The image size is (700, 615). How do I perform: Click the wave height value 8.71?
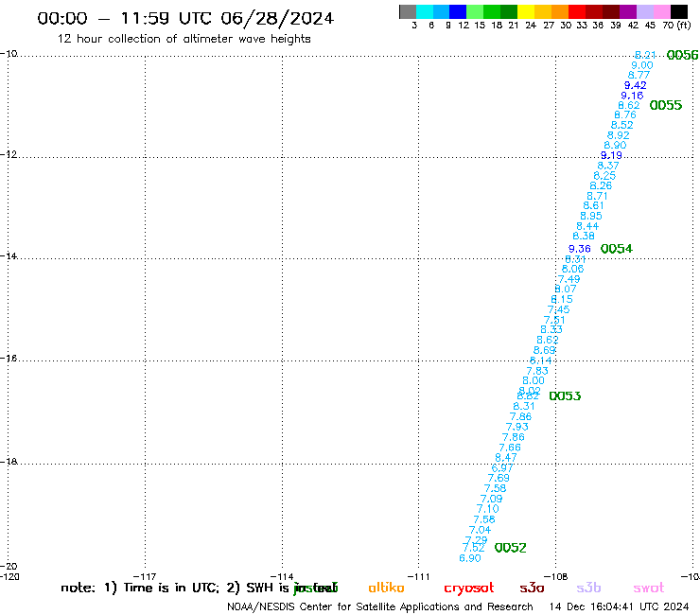597,196
